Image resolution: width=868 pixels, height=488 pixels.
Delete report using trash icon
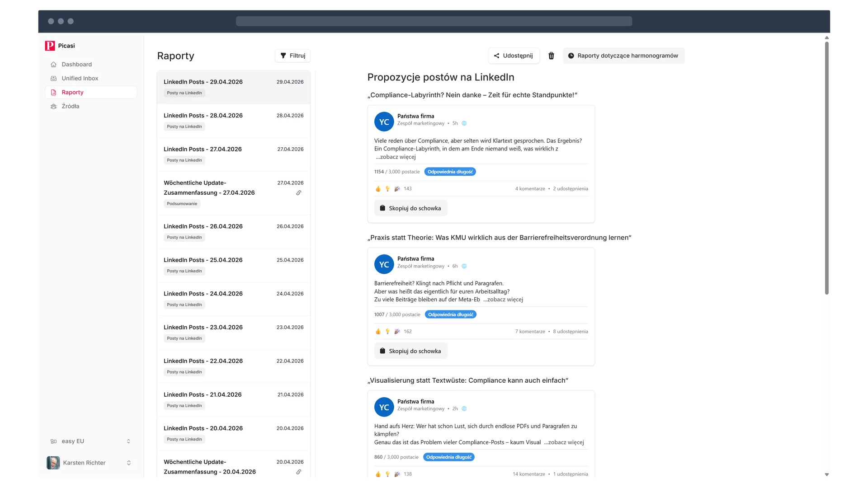pyautogui.click(x=551, y=56)
